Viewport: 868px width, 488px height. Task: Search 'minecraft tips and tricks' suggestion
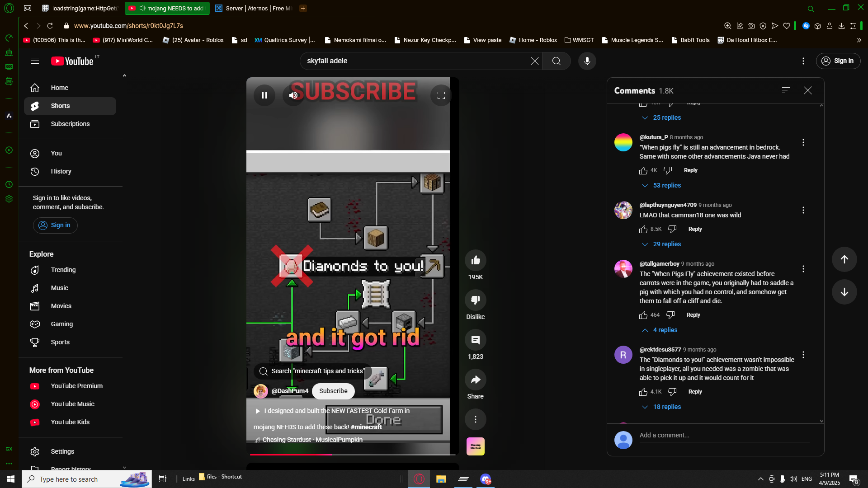click(312, 371)
